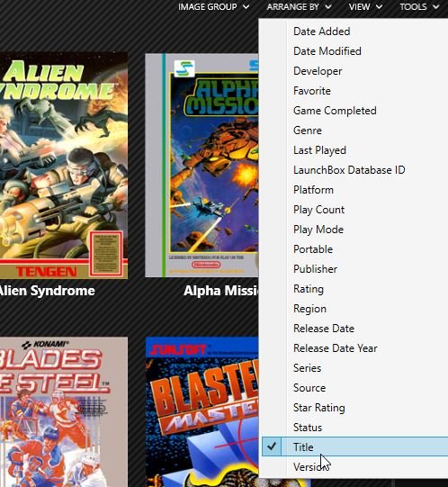Screen dimensions: 448x487
Task: Arrange games by Date Added
Action: coord(354,32)
